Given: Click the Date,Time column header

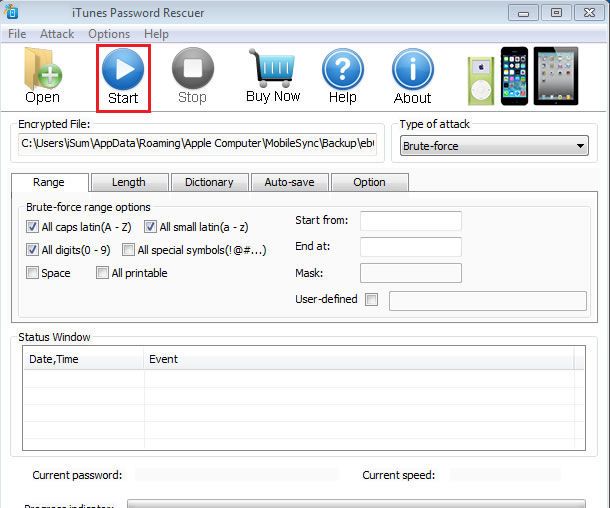Looking at the screenshot, I should coord(84,359).
